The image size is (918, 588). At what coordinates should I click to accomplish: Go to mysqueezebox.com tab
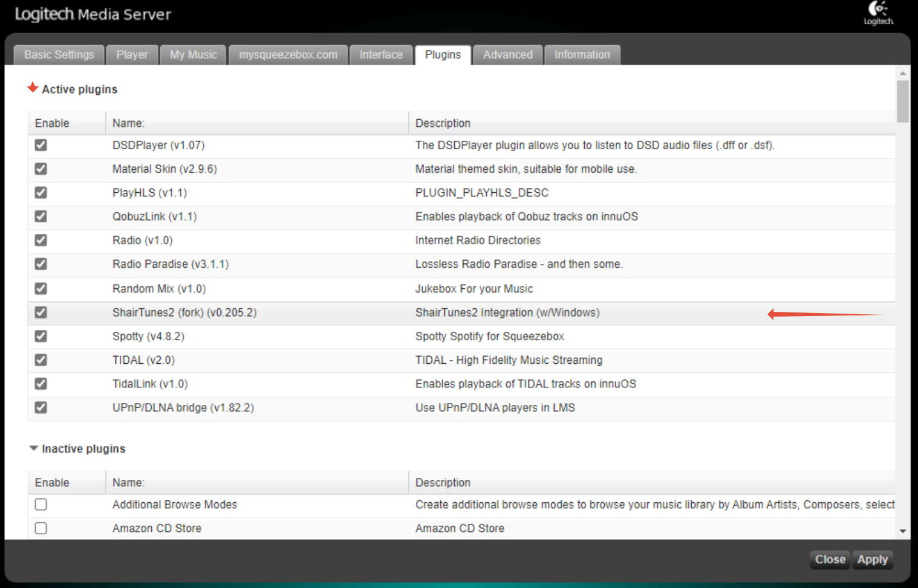tap(288, 54)
